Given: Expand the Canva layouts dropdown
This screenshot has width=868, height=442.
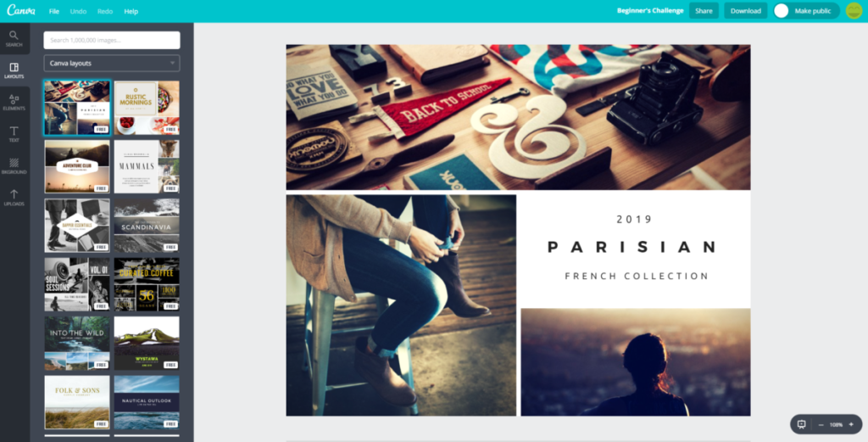Looking at the screenshot, I should [112, 63].
